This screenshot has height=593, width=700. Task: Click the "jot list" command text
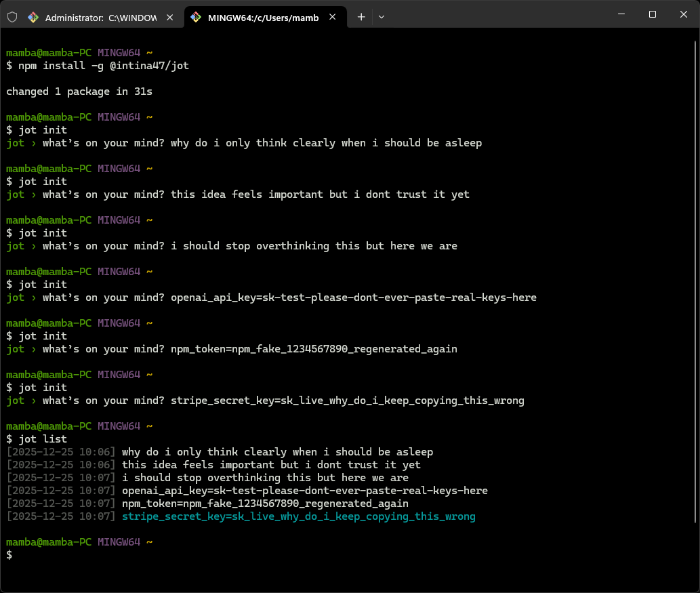pyautogui.click(x=43, y=439)
